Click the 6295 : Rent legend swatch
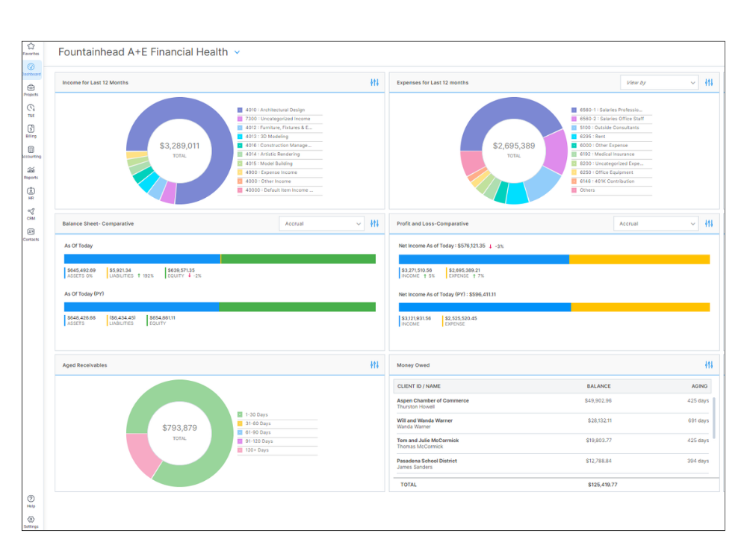747x560 pixels. click(x=574, y=137)
